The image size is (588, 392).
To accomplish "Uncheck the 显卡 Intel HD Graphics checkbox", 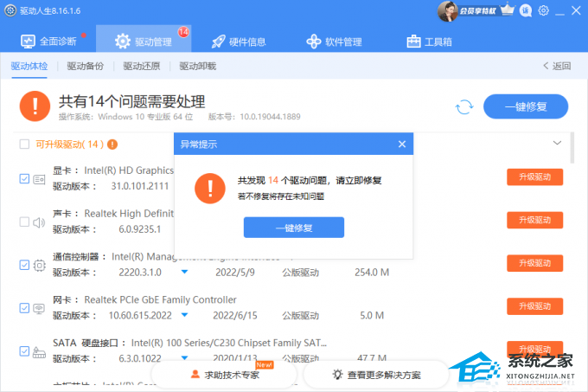I will pyautogui.click(x=24, y=178).
